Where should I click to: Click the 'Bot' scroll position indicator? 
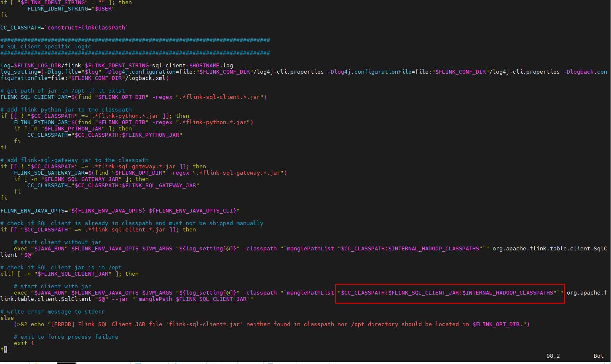coord(598,356)
